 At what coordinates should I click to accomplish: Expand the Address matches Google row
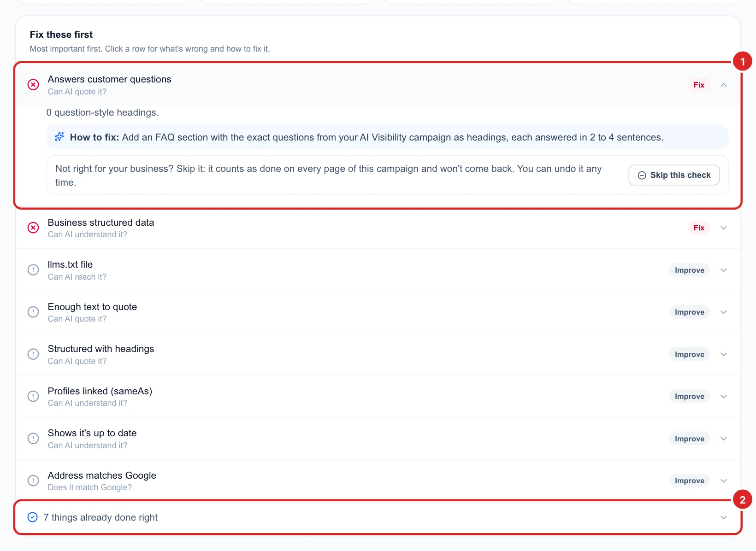point(724,481)
